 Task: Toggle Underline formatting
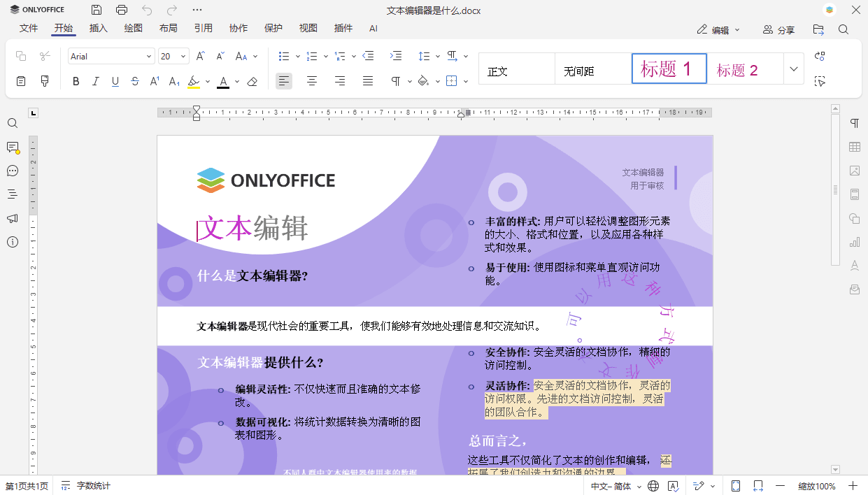coord(115,81)
